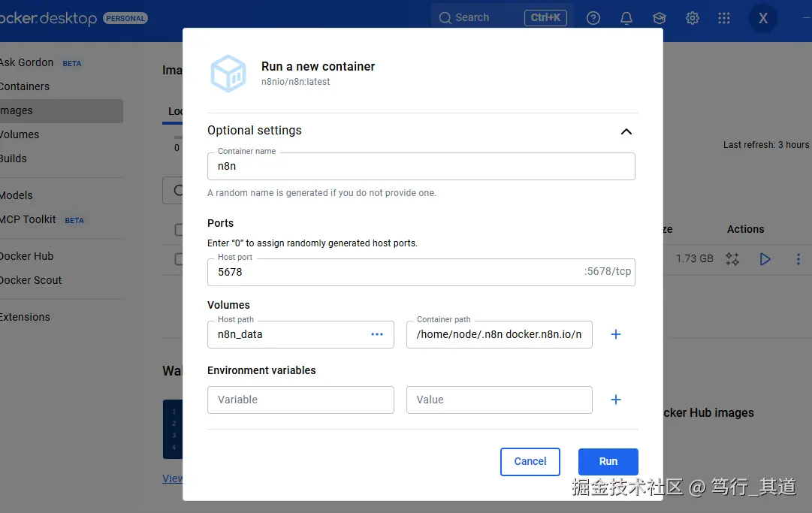Open the apps grid menu icon

tap(724, 18)
